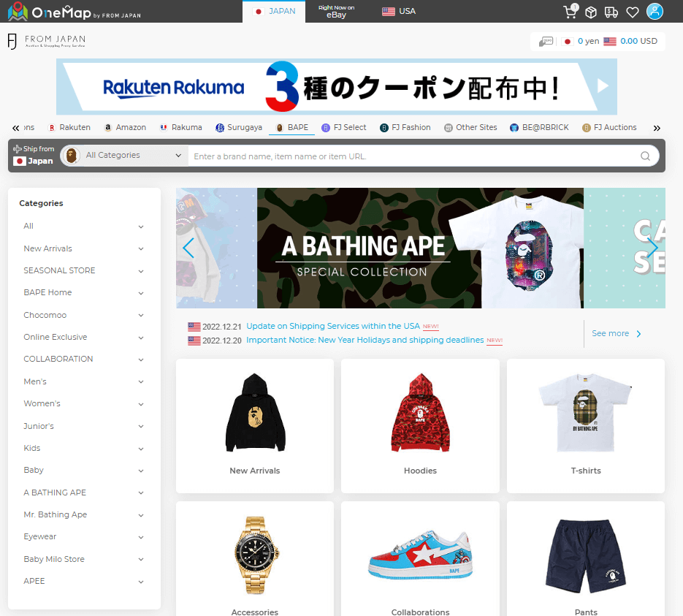Viewport: 683px width, 616px height.
Task: Open the Rakuten store tab
Action: 69,128
